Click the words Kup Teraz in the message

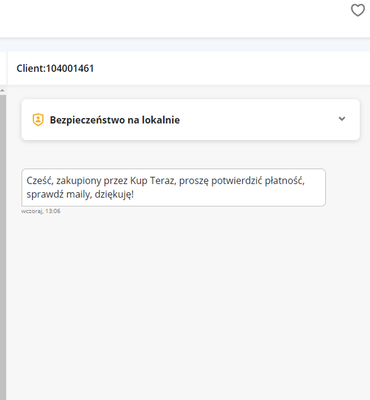(153, 181)
